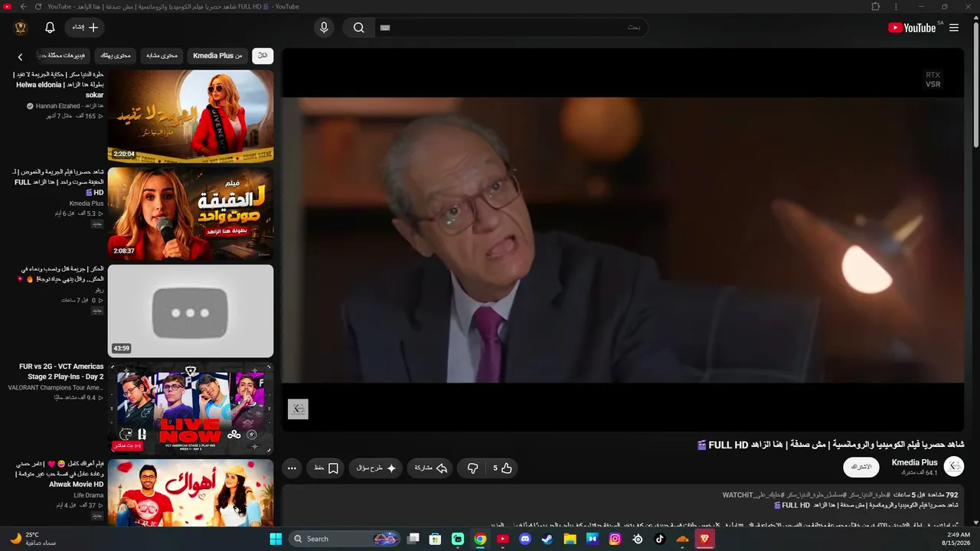Go back with the browser back arrow

(x=23, y=7)
